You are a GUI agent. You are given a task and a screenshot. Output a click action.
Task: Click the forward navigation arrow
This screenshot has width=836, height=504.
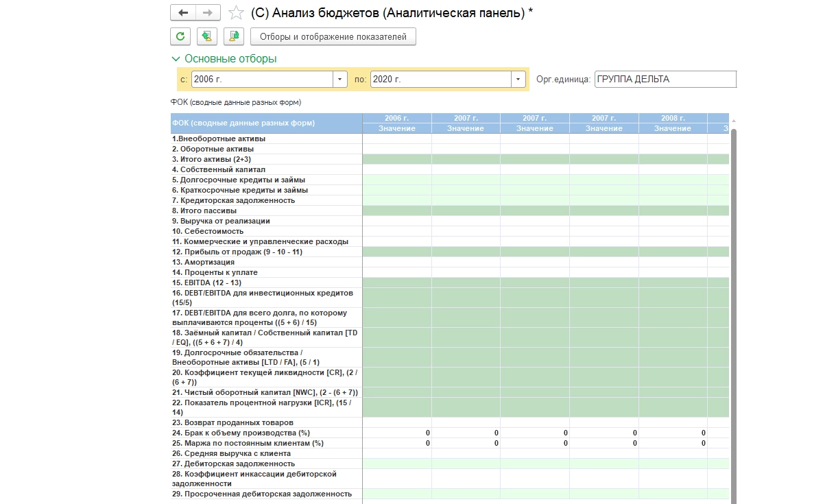click(208, 13)
